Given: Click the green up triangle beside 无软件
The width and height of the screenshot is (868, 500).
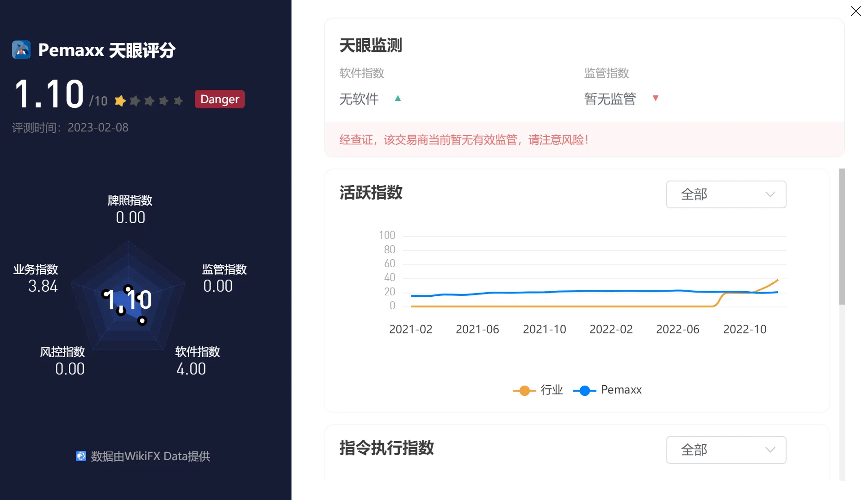Looking at the screenshot, I should point(397,98).
